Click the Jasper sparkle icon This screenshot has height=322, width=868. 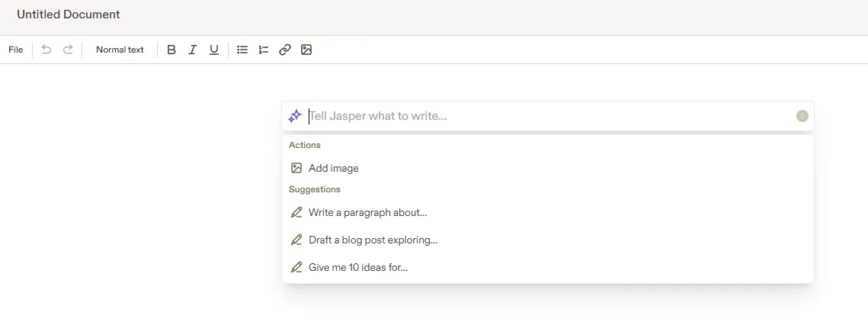[295, 116]
